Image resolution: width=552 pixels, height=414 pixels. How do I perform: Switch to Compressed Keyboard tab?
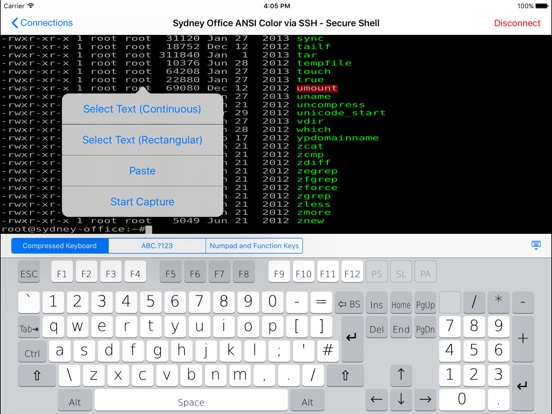59,246
